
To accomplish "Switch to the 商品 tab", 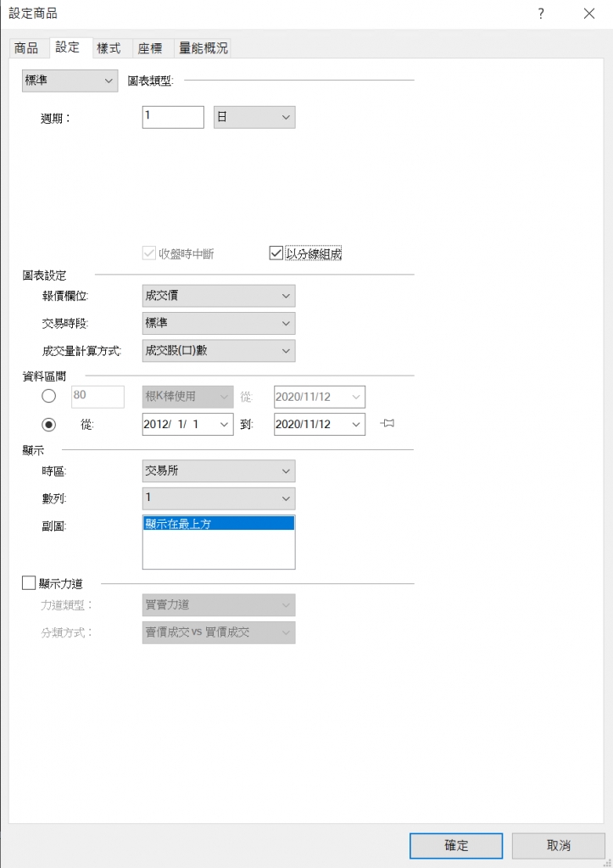I will click(x=26, y=48).
